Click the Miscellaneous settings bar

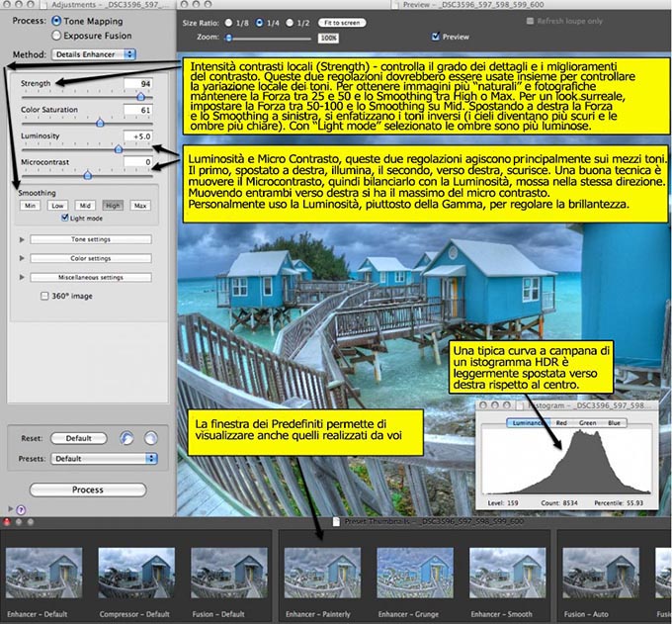[x=91, y=277]
